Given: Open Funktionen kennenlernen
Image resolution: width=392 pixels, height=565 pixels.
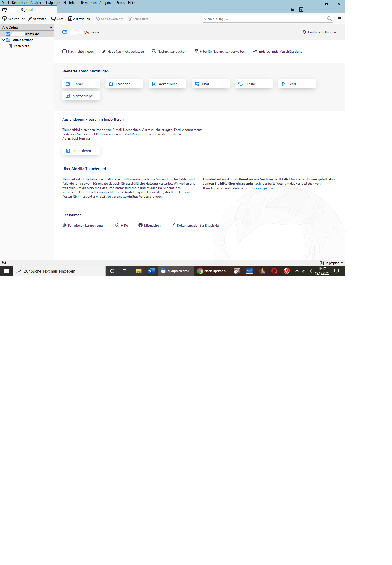Looking at the screenshot, I should (x=83, y=225).
